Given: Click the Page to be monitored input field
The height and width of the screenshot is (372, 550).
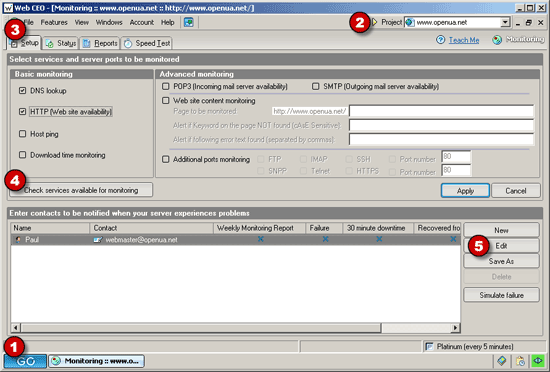Looking at the screenshot, I should pos(441,111).
